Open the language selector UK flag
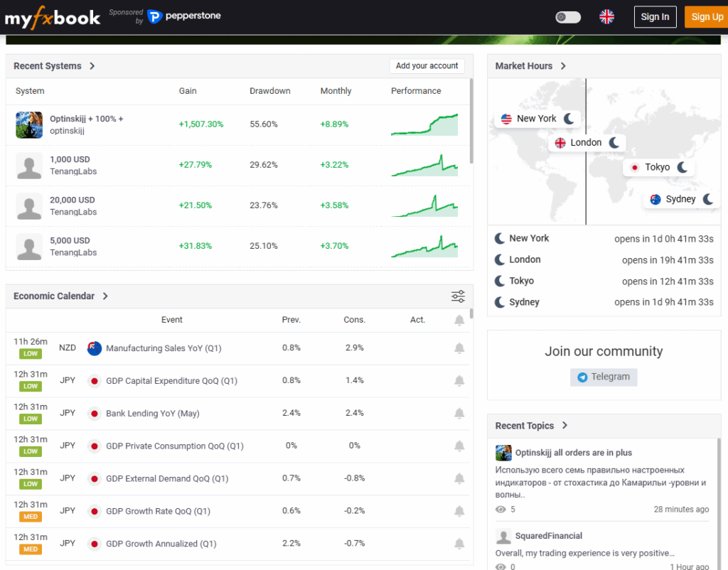This screenshot has height=570, width=728. 606,17
